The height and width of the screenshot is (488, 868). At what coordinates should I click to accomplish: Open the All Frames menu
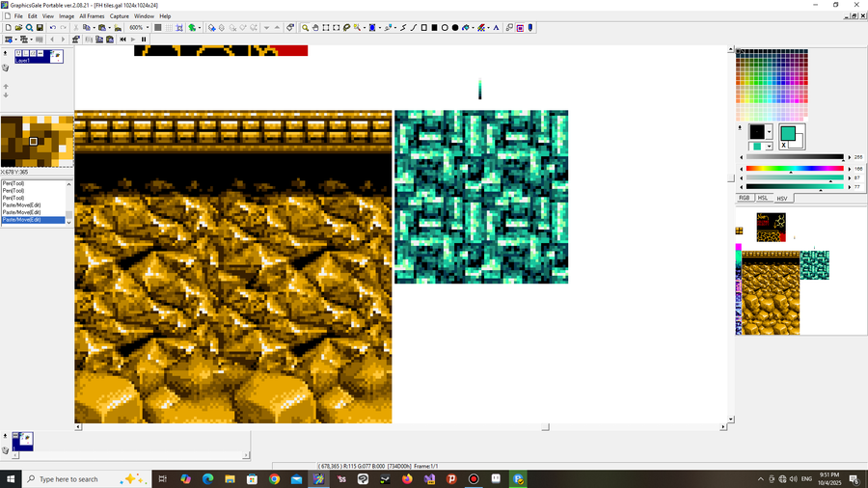pyautogui.click(x=92, y=16)
